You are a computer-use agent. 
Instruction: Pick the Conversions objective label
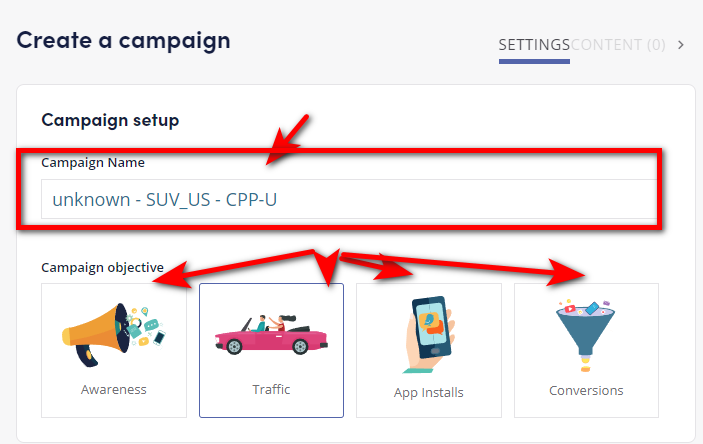click(x=586, y=391)
